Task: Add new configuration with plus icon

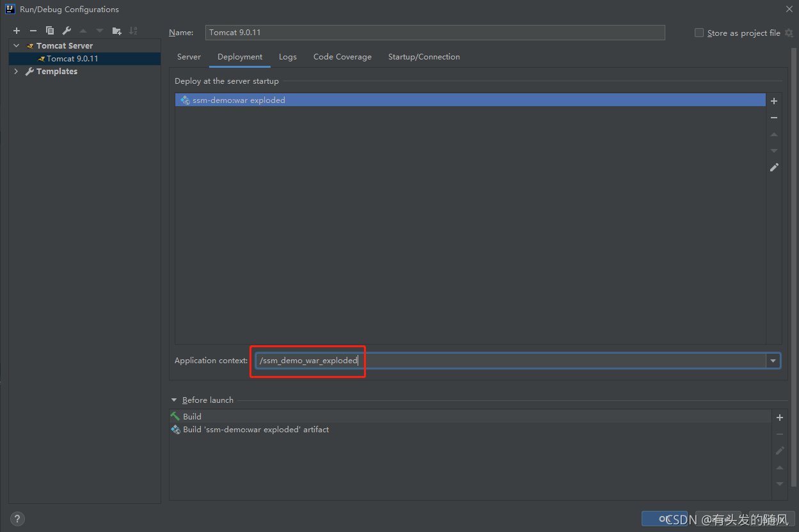Action: 17,31
